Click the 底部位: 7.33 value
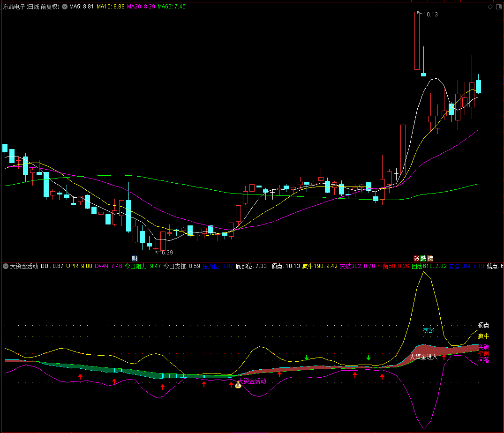Viewport: 504px width, 433px height. [251, 266]
